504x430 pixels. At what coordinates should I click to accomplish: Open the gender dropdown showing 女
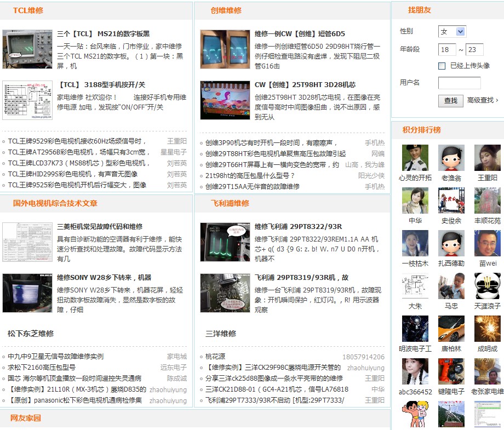point(452,31)
